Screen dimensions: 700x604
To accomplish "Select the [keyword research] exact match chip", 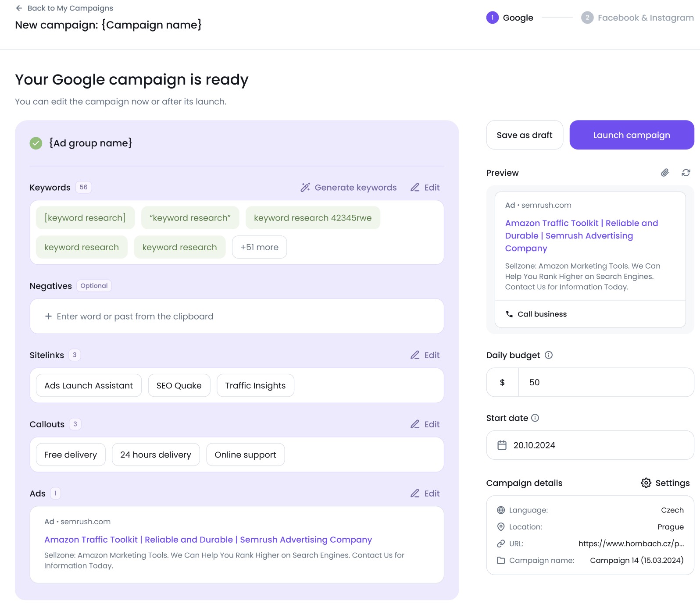I will (x=85, y=218).
